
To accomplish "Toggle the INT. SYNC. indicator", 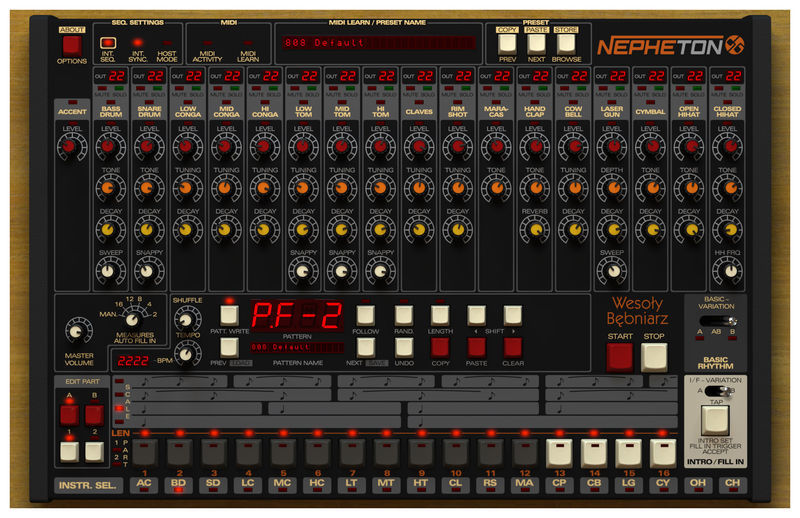I will [x=137, y=43].
